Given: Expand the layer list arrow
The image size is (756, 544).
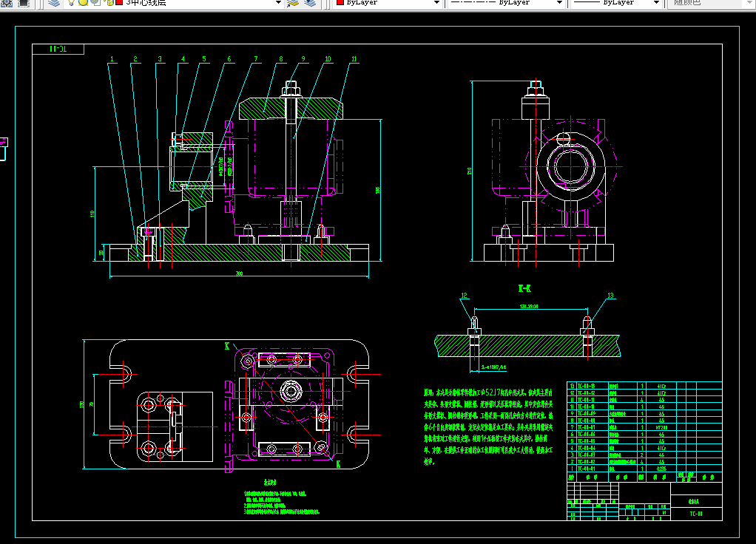Looking at the screenshot, I should pos(278,3).
